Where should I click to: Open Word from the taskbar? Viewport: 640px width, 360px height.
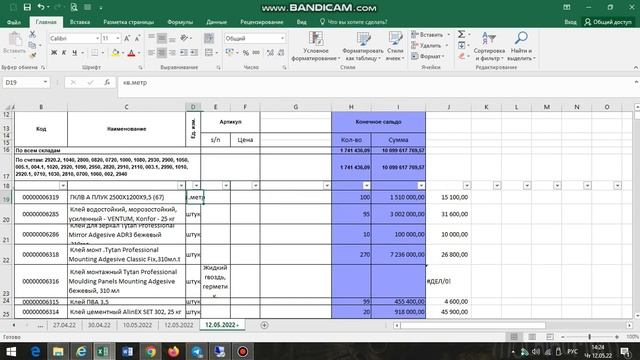[127, 351]
